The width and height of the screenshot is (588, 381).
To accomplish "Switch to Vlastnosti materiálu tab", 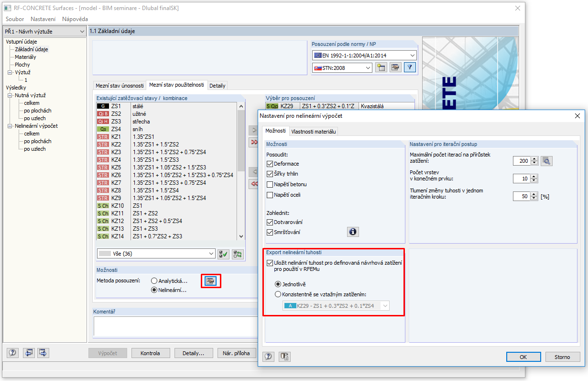I will coord(313,131).
